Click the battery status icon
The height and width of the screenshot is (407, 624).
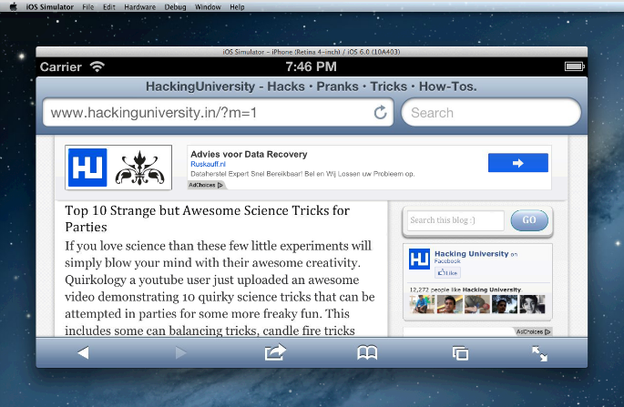tap(574, 66)
